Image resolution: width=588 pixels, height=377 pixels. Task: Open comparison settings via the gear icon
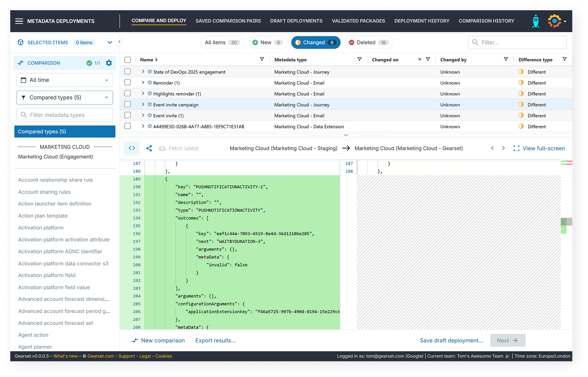pyautogui.click(x=109, y=63)
